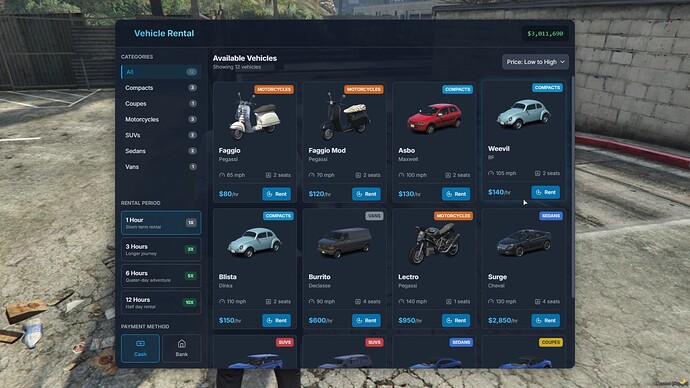The width and height of the screenshot is (690, 388).
Task: Choose the 6 Hours rental period
Action: click(x=161, y=276)
